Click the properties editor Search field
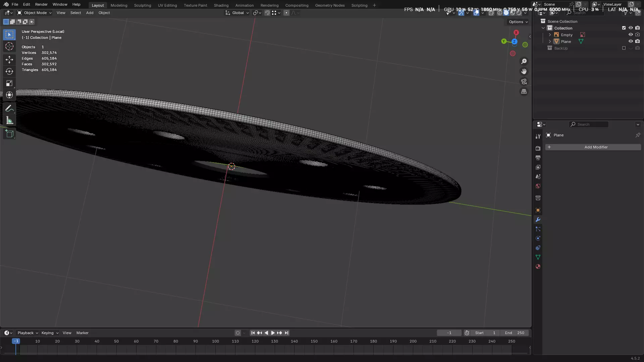This screenshot has width=644, height=362. point(589,124)
